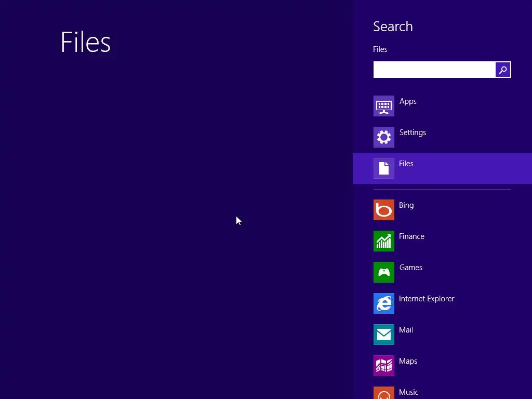The width and height of the screenshot is (532, 399).
Task: Open the Music headphones icon
Action: point(384,393)
